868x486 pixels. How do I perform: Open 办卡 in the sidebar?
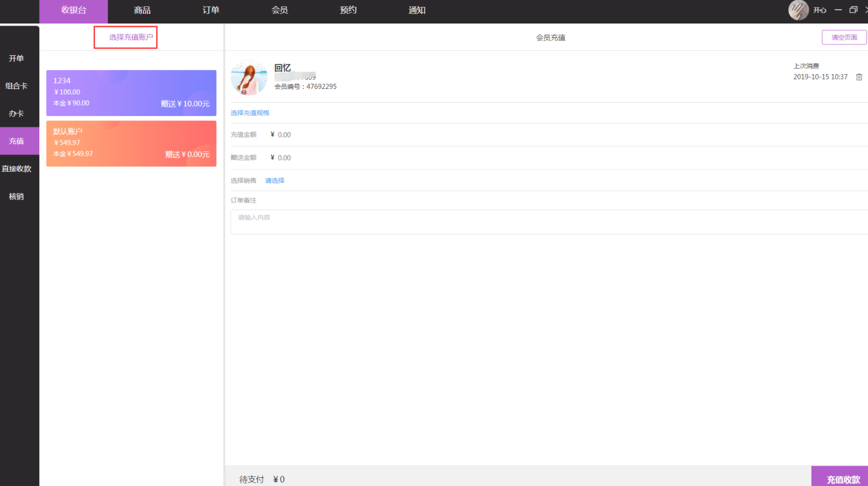pos(16,113)
